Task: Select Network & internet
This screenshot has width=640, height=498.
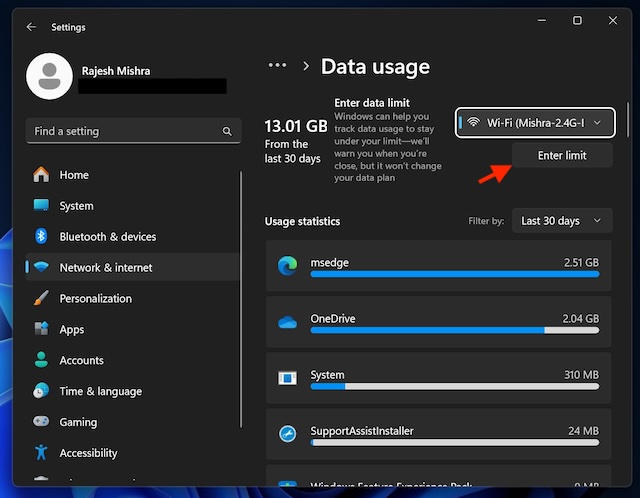Action: pyautogui.click(x=133, y=267)
